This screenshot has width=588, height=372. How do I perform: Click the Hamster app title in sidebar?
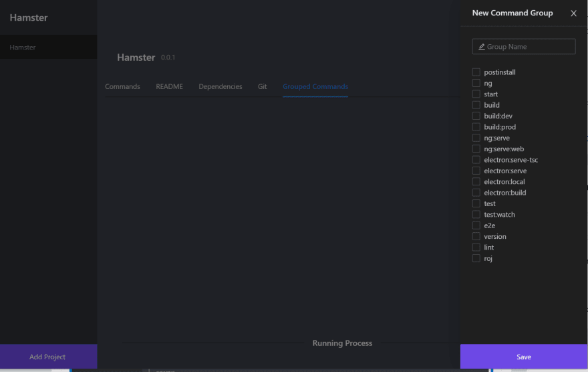pos(29,17)
